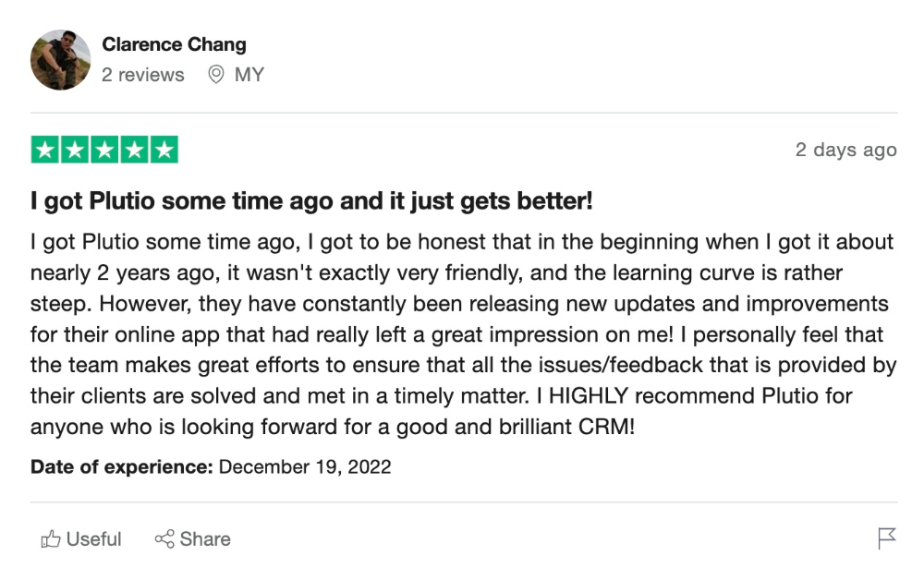
Task: Click the MY country label
Action: tap(249, 75)
